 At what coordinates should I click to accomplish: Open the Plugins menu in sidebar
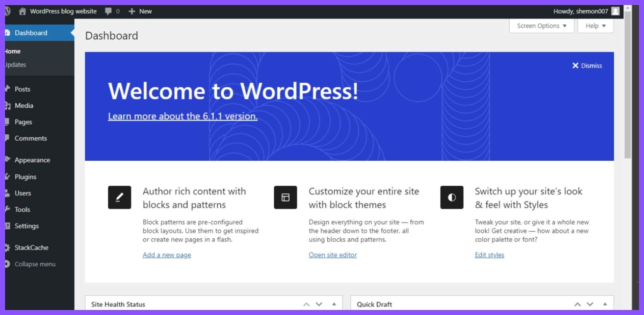(x=25, y=177)
